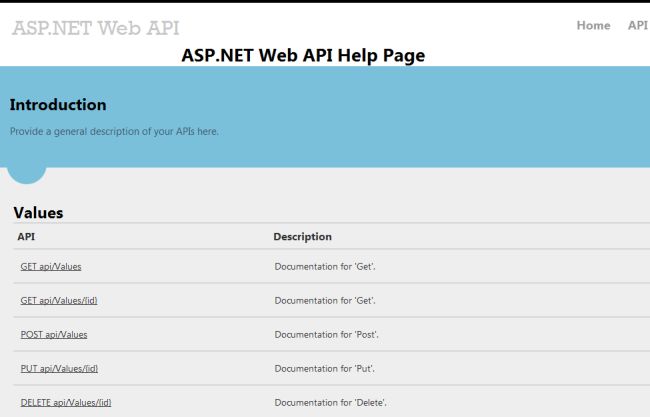Select the description text for POST api/Values
Viewport: 650px width, 417px height.
tap(326, 335)
